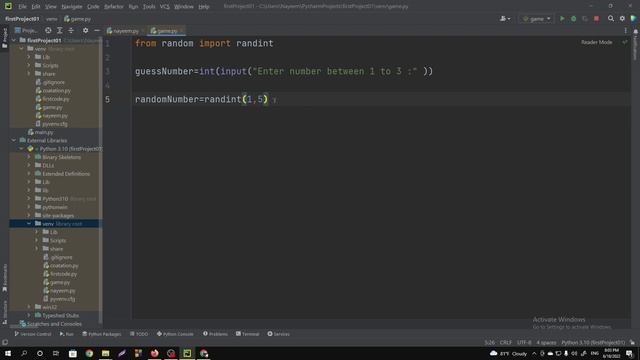Collapse the firstProject01 root node
The height and width of the screenshot is (360, 640).
point(14,40)
